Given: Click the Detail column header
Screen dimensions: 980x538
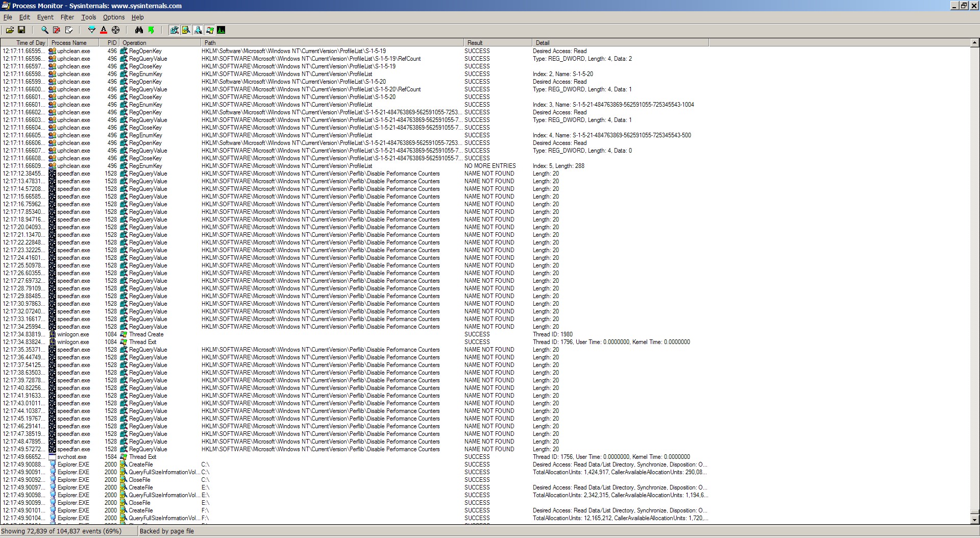Looking at the screenshot, I should pyautogui.click(x=620, y=43).
